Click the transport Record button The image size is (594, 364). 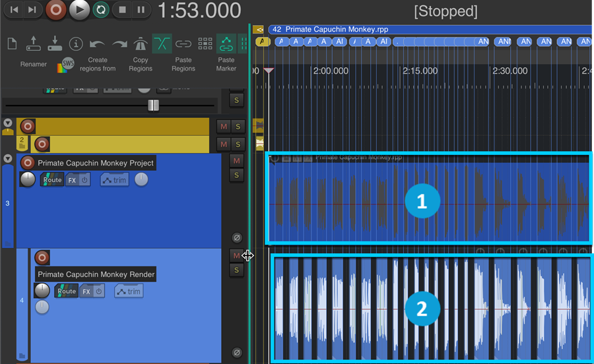pyautogui.click(x=56, y=9)
